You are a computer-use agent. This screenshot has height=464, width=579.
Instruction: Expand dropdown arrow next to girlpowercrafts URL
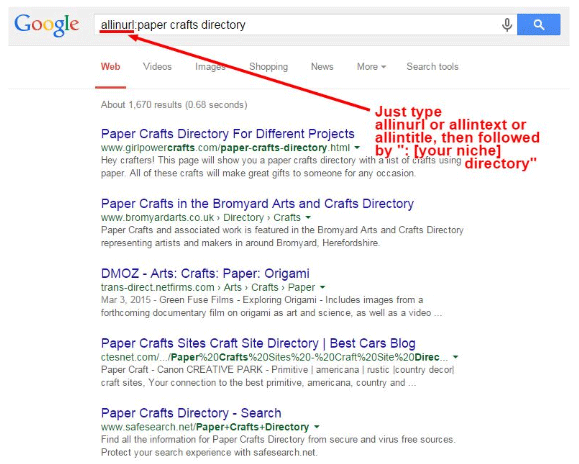(357, 148)
